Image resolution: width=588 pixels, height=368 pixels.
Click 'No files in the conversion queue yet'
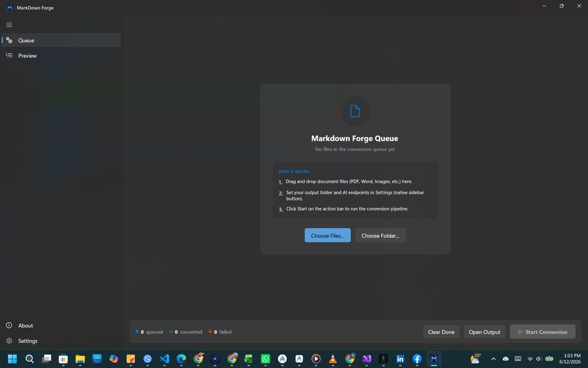[355, 149]
